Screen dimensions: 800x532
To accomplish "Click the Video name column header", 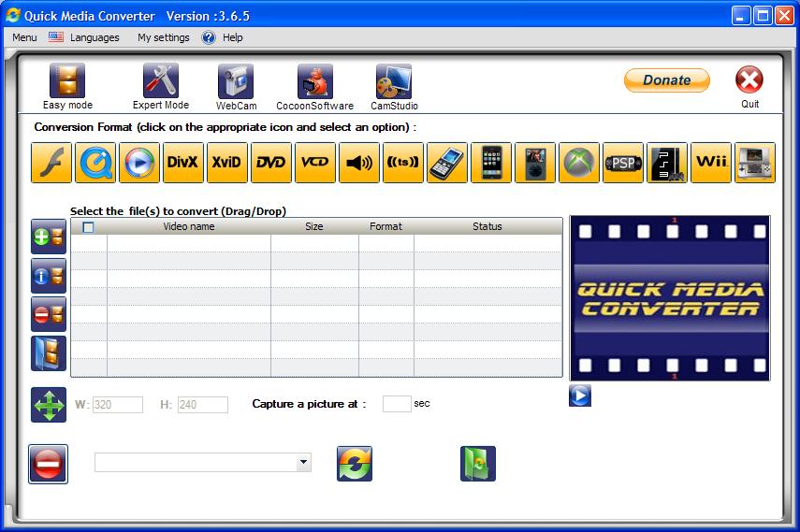I will 189,226.
